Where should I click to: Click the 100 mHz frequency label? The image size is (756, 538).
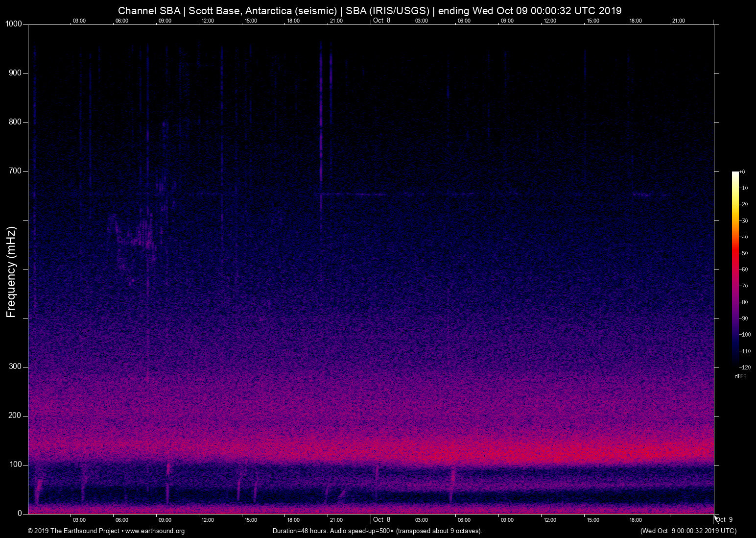16,464
